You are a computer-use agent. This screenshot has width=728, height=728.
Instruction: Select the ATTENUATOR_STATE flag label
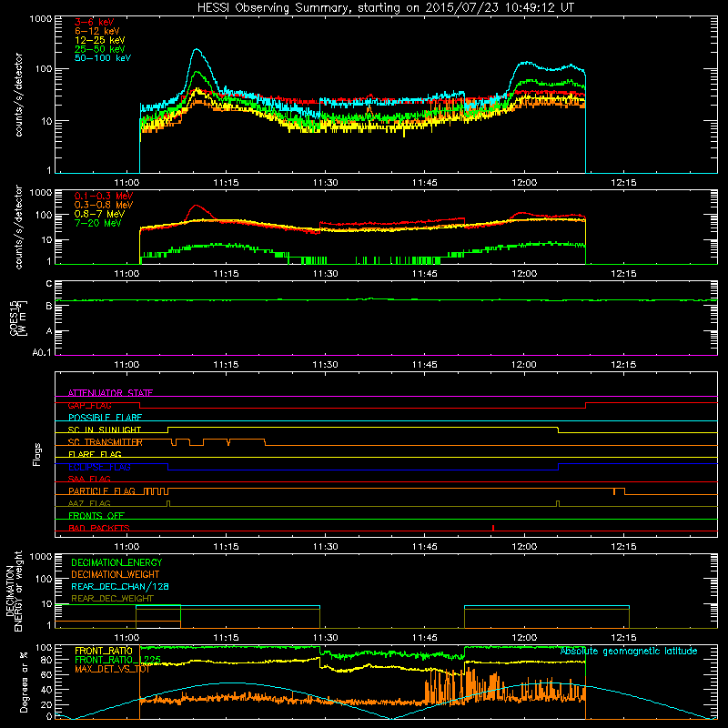[x=110, y=393]
